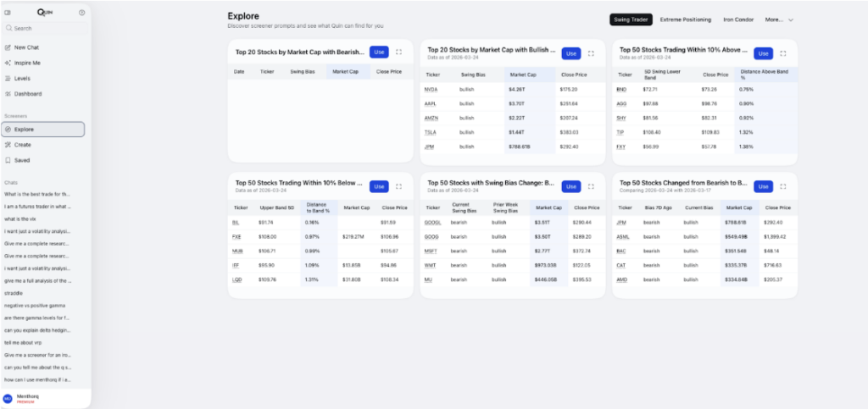
Task: Click the ASML ticker link
Action: tap(622, 236)
